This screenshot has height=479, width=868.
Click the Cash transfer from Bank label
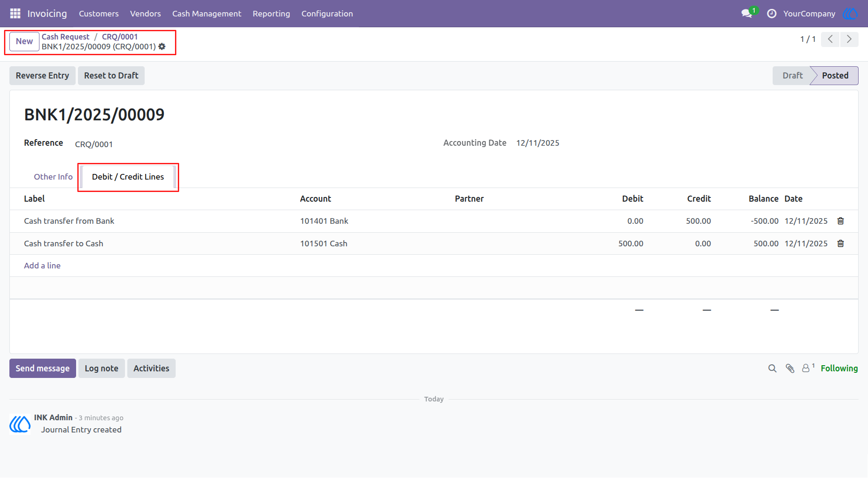(69, 221)
